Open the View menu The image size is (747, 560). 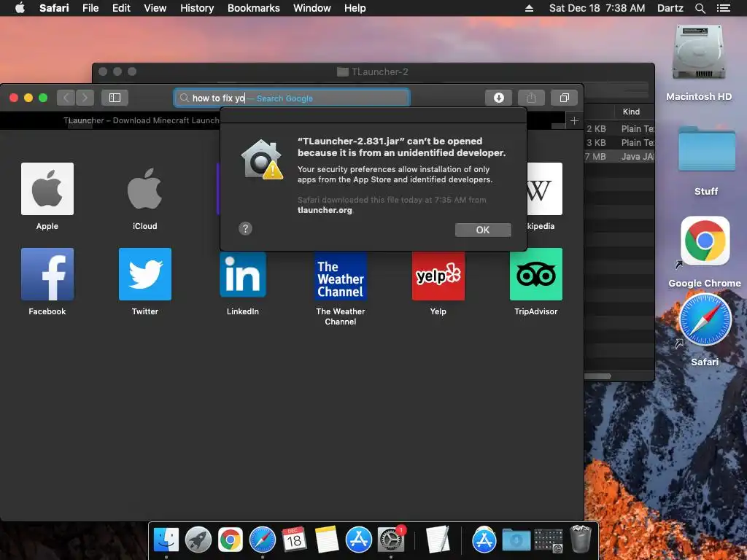pos(155,8)
